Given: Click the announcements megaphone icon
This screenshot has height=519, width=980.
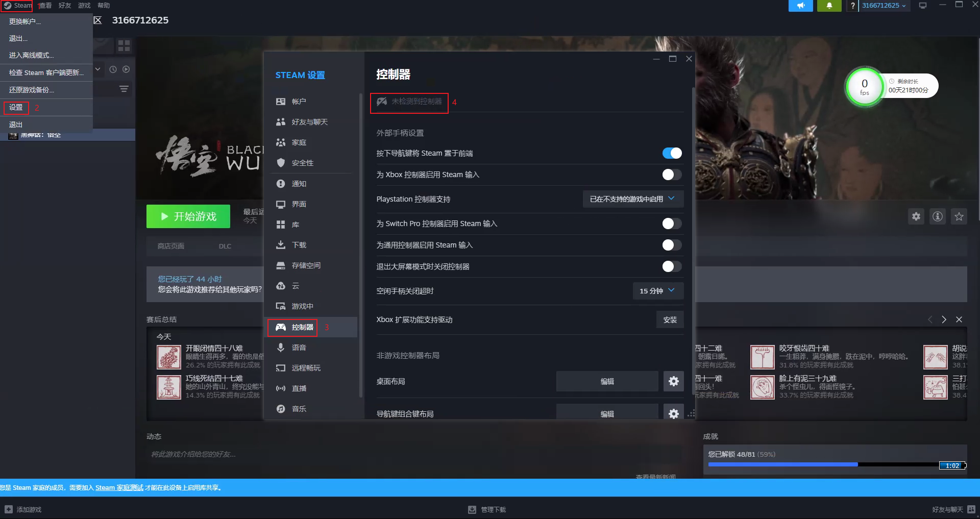Looking at the screenshot, I should click(801, 6).
